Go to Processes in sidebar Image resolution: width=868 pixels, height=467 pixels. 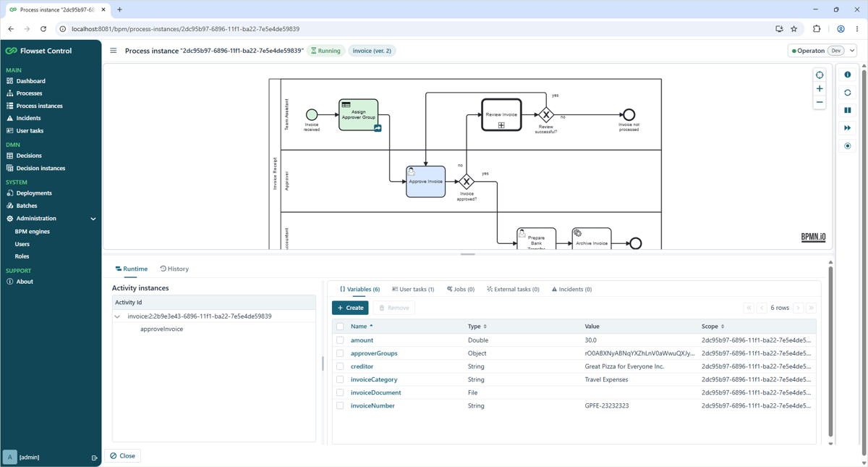coord(29,93)
